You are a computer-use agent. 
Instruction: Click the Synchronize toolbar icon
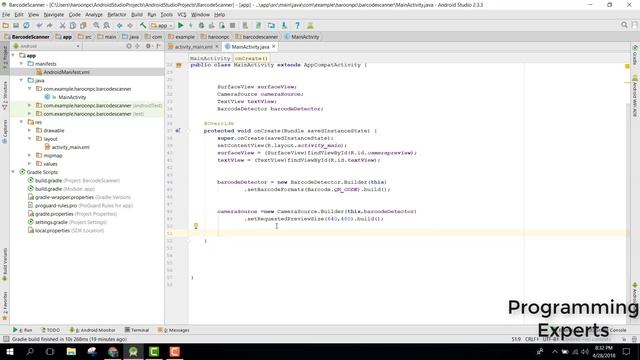27,25
